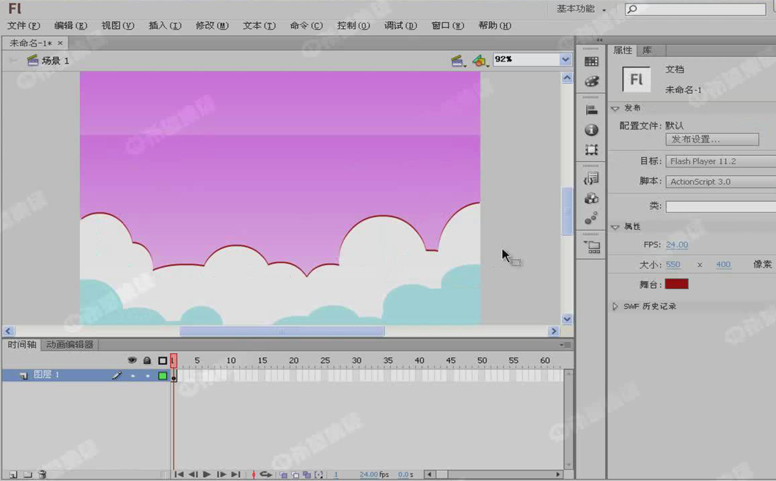Switch to the 动画编辑器 tab

pyautogui.click(x=69, y=345)
